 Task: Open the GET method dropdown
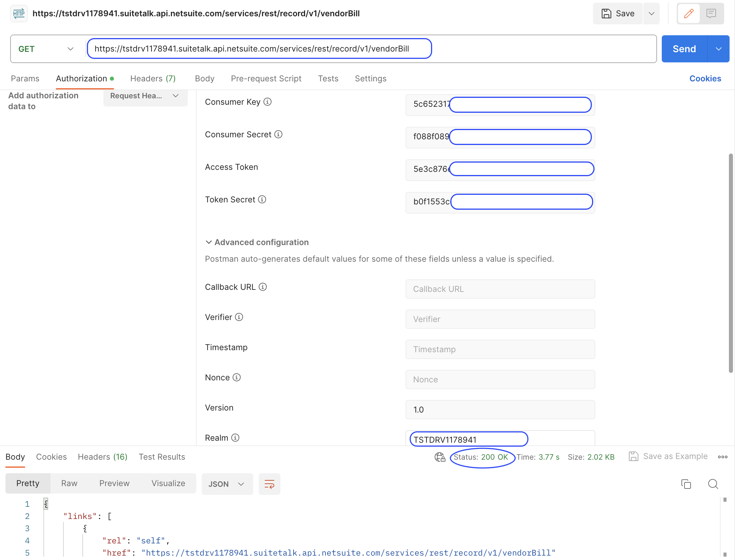coord(70,48)
